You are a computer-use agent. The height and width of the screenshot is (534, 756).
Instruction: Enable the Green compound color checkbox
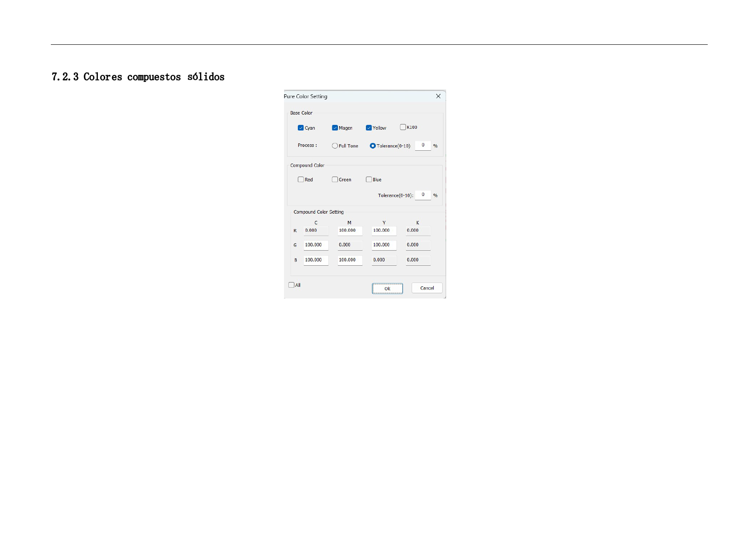(x=335, y=180)
